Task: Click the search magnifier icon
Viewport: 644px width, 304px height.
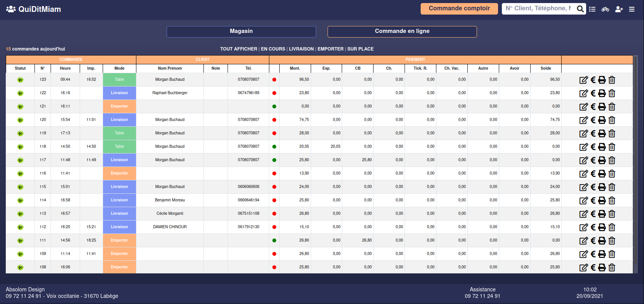Action: pyautogui.click(x=580, y=9)
